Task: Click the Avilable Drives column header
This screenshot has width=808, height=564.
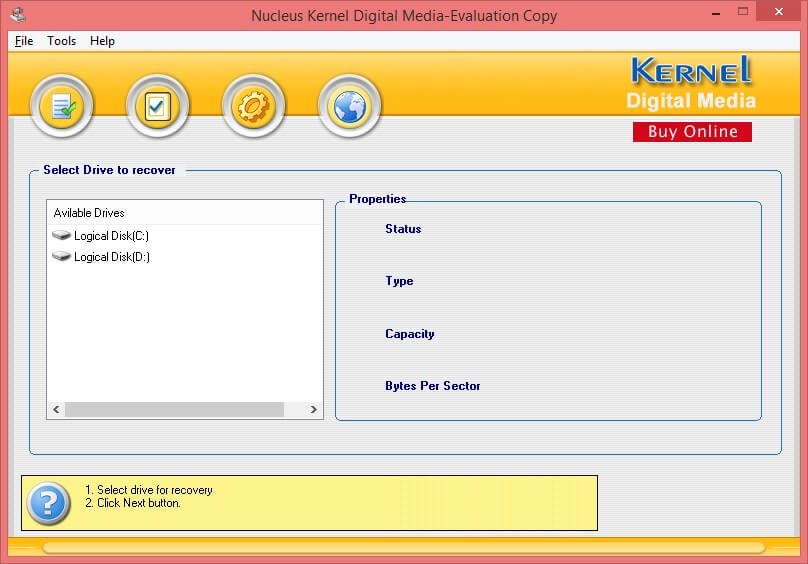Action: pos(185,212)
